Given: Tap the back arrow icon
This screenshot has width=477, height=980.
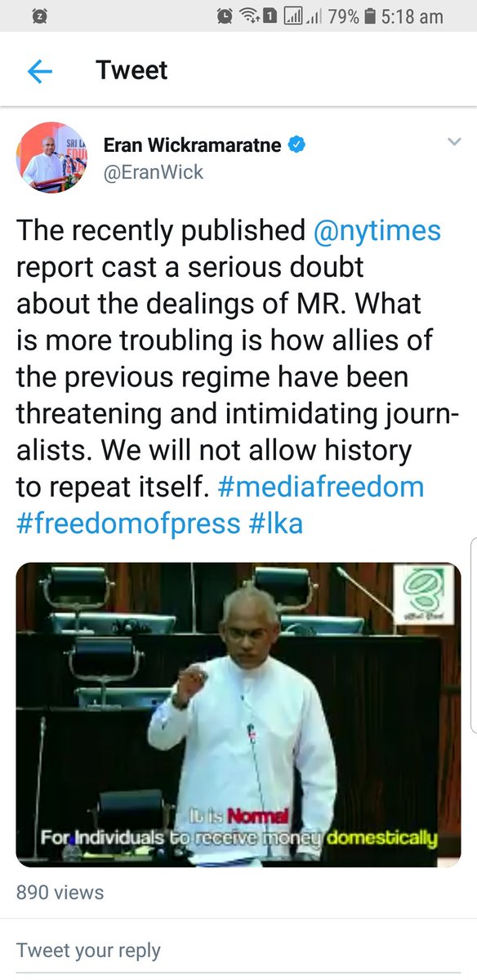Looking at the screenshot, I should [39, 72].
